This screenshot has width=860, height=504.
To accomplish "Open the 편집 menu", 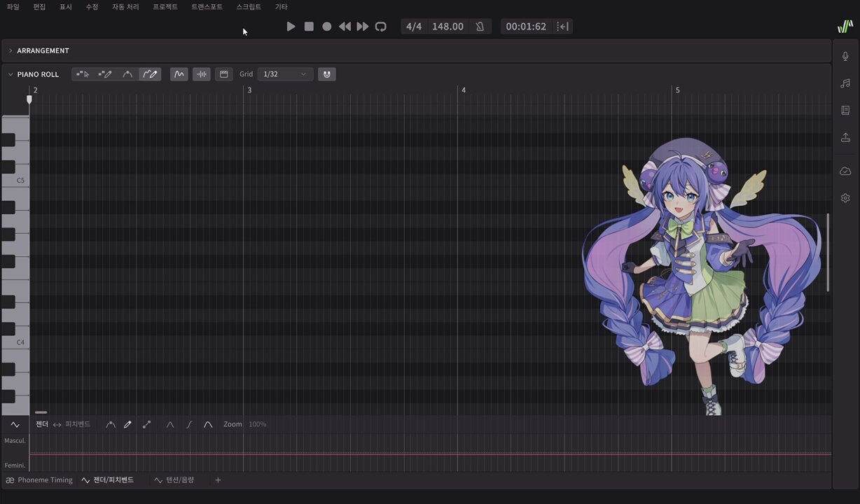I will click(39, 6).
